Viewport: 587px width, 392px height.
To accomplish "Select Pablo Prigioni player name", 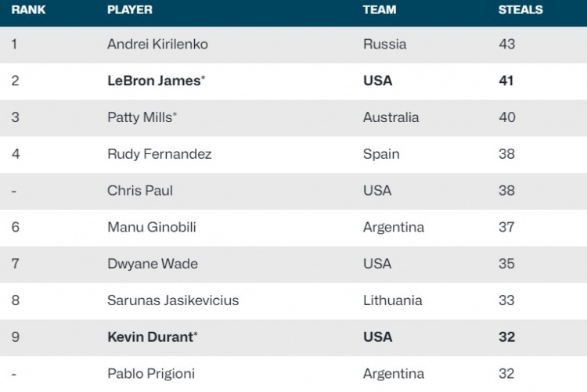I will 152,374.
